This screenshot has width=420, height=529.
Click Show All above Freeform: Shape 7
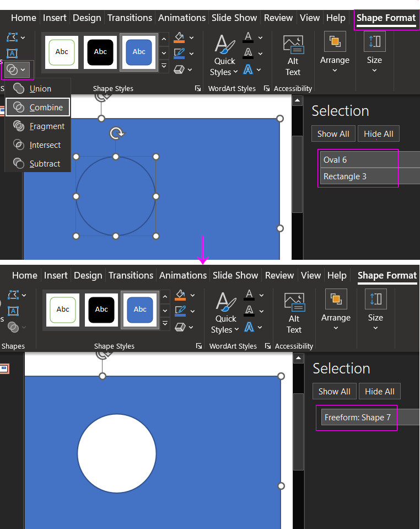click(335, 391)
